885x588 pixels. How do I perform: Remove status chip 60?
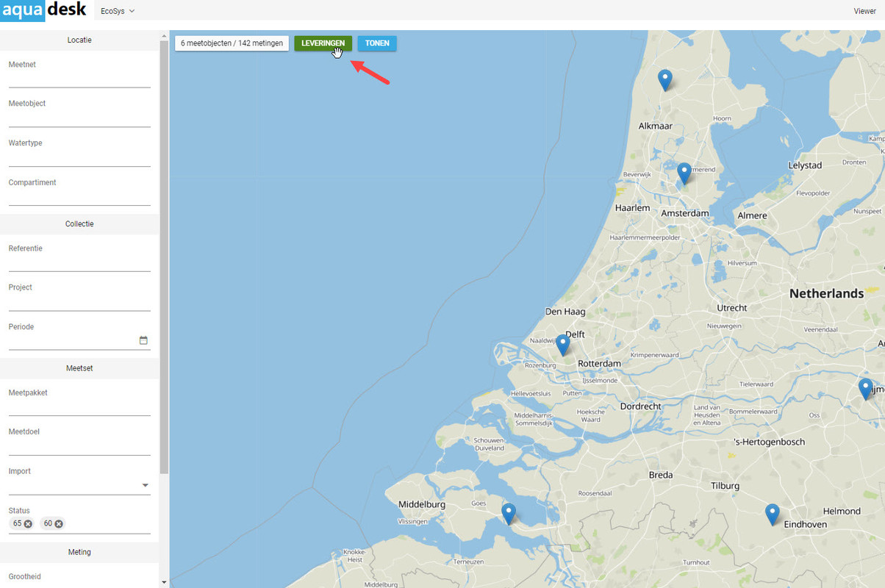pyautogui.click(x=59, y=523)
